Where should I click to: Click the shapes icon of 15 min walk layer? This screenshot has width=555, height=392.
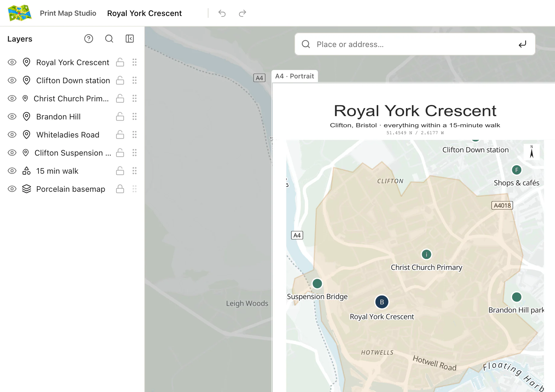27,171
